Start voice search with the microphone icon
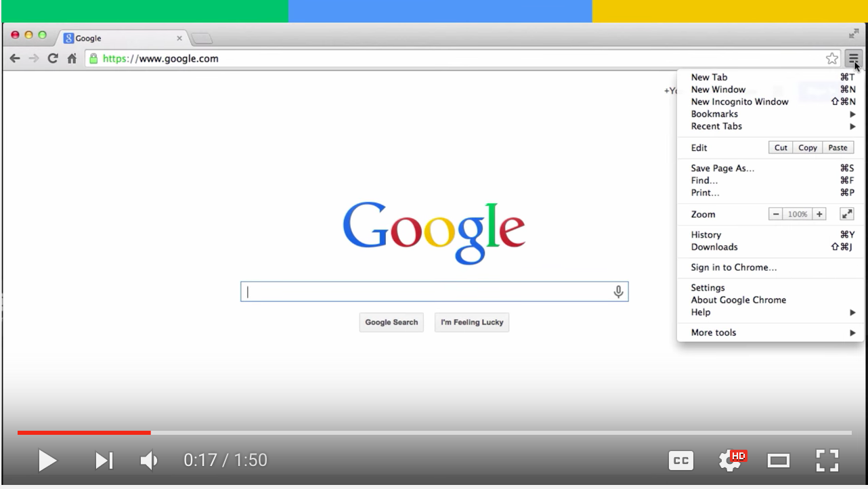The image size is (868, 489). point(618,292)
